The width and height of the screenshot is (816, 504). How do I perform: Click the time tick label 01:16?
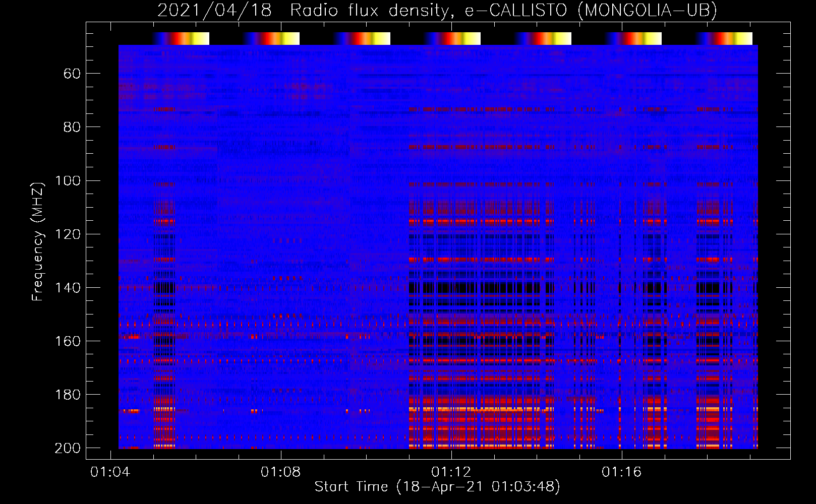[x=621, y=472]
